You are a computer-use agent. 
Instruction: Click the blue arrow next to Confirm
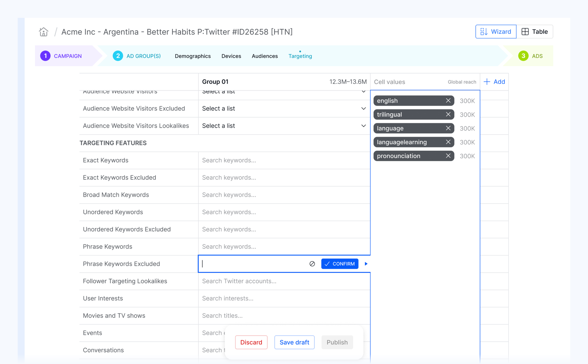(x=366, y=264)
